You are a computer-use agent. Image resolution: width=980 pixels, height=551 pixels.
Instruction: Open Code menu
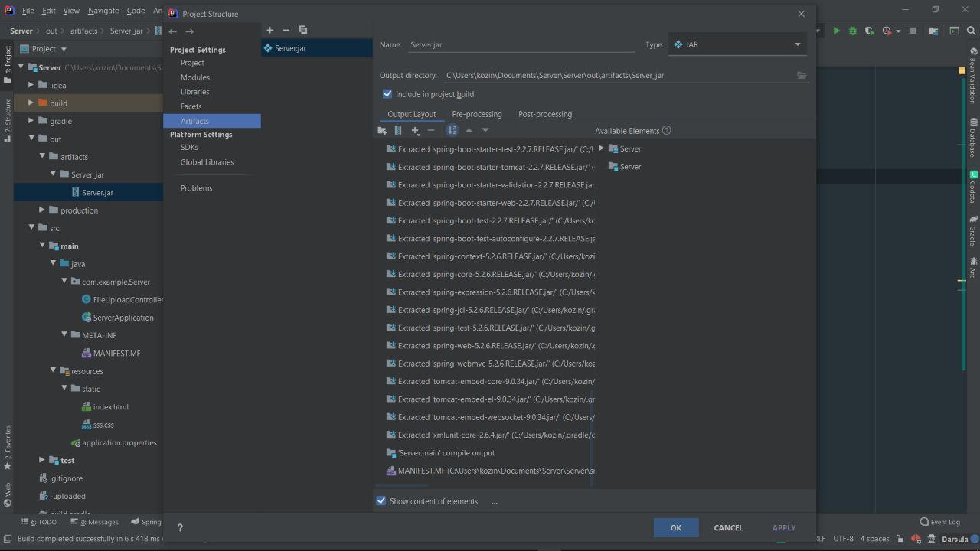(136, 11)
